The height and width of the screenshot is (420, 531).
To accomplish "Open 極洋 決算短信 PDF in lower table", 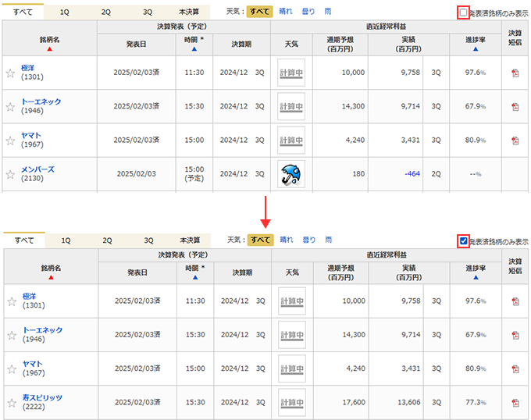I will pos(515,301).
